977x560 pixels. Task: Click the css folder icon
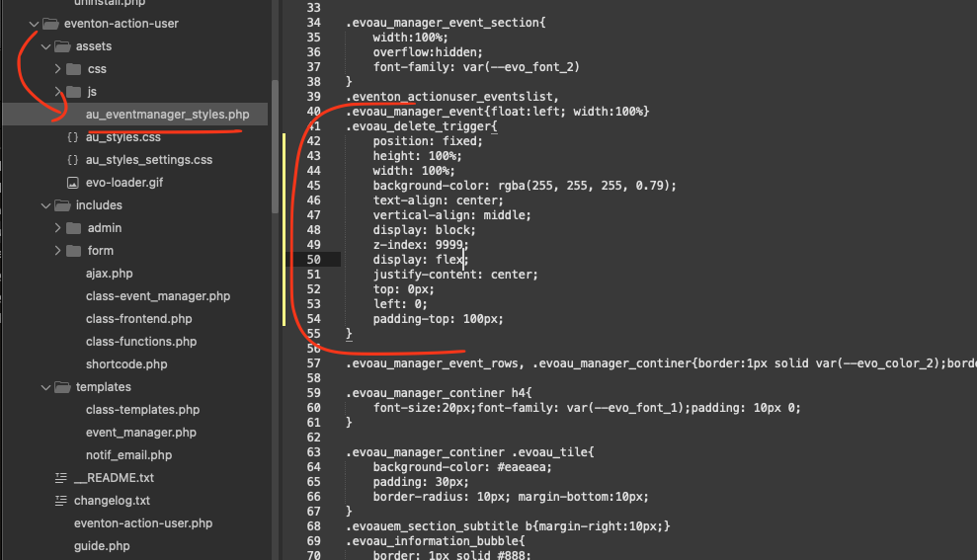coord(73,69)
